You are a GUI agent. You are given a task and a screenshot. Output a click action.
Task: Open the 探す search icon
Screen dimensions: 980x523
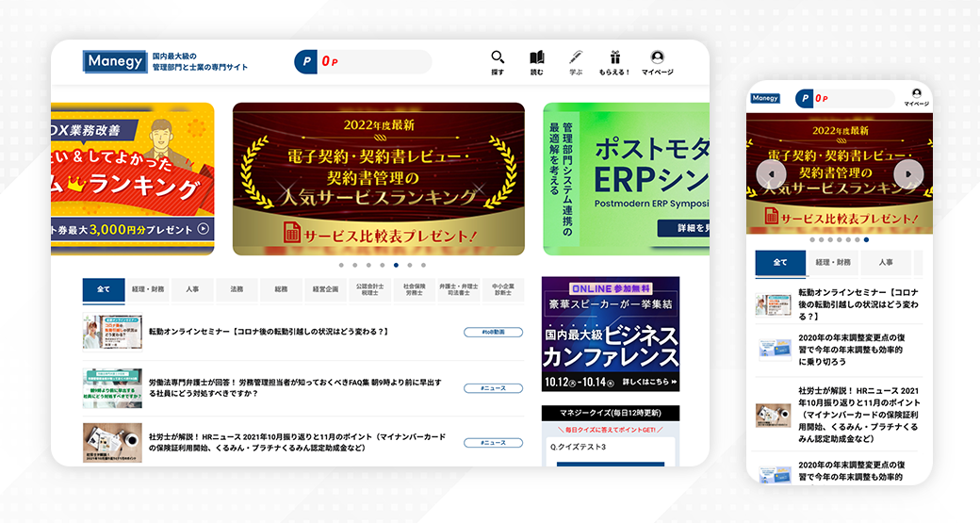coord(498,63)
